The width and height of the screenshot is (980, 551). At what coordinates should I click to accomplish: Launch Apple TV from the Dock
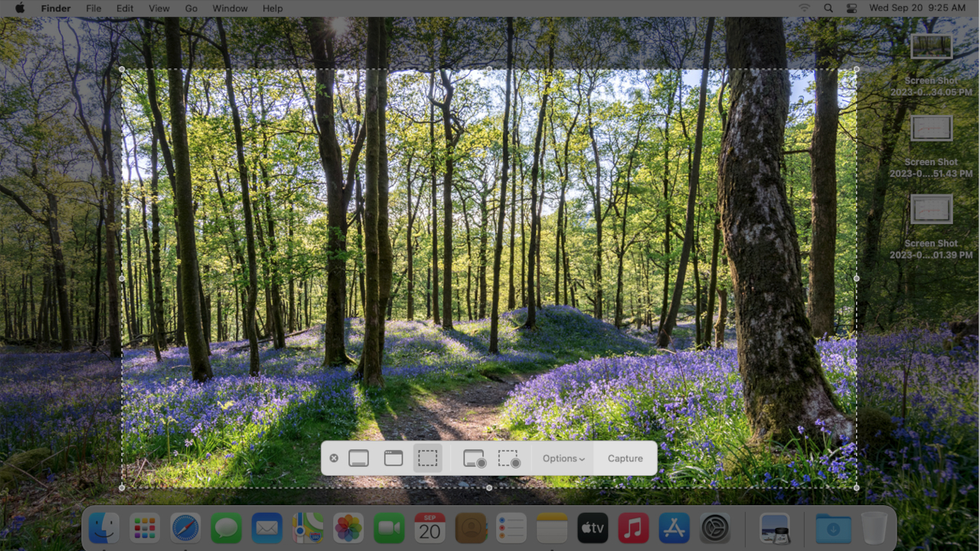click(x=593, y=528)
